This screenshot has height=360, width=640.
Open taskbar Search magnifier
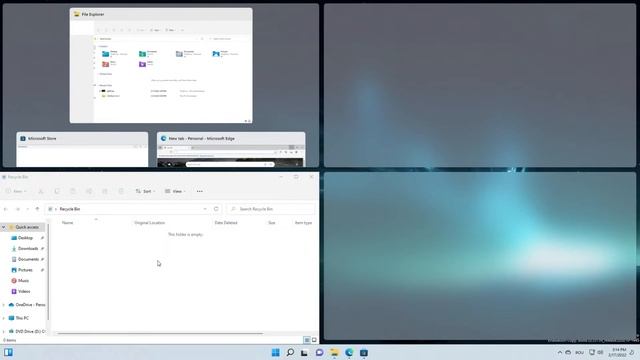[290, 353]
